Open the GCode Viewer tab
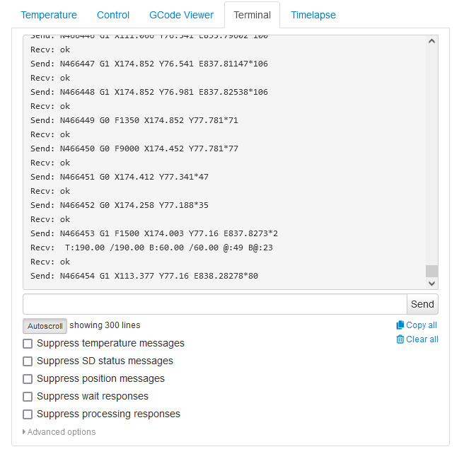The image size is (476, 454). coord(181,15)
